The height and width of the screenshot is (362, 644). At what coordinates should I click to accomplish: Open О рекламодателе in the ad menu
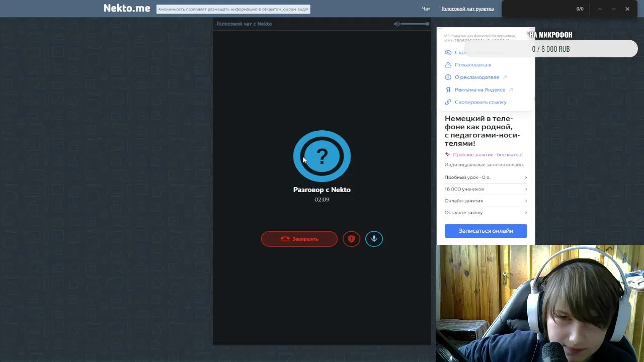(476, 77)
